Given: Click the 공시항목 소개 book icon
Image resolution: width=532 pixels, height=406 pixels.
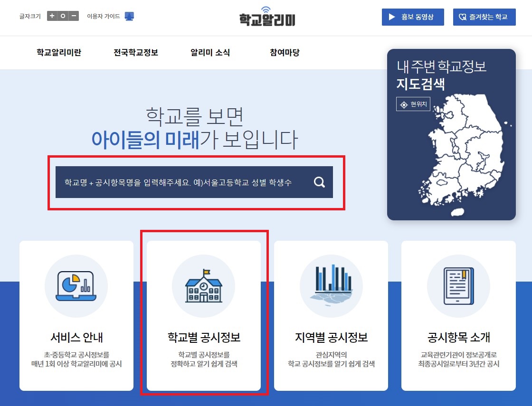Looking at the screenshot, I should [458, 286].
